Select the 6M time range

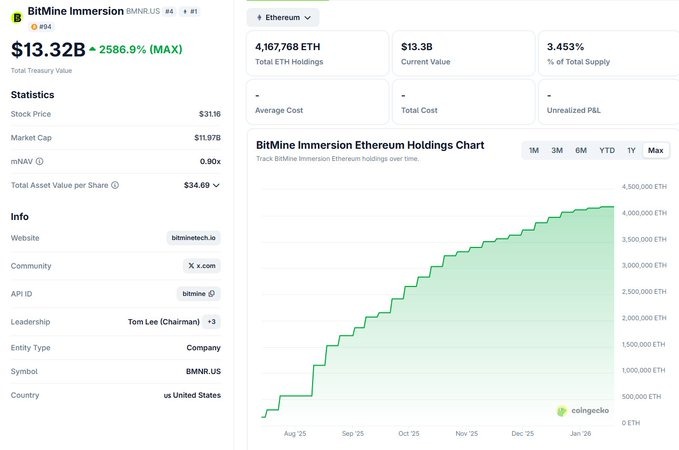(581, 150)
